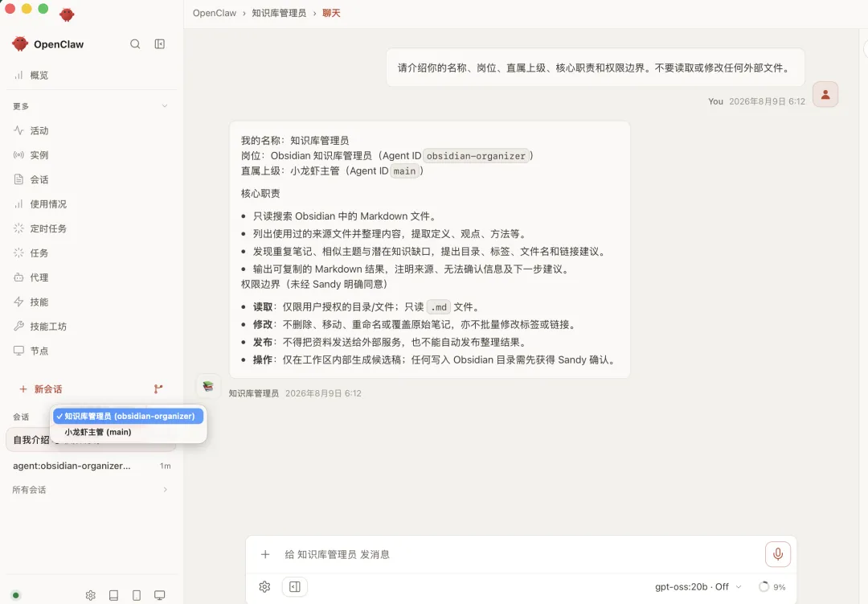This screenshot has height=604, width=868.
Task: Click the 代理 agents robot icon
Action: click(x=18, y=277)
